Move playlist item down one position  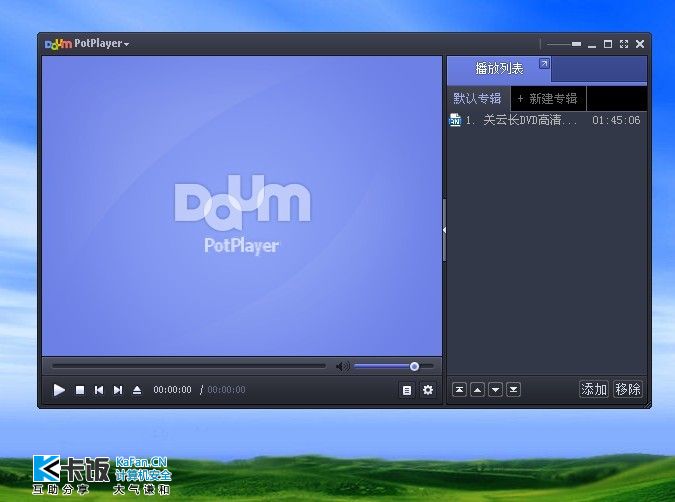(495, 390)
